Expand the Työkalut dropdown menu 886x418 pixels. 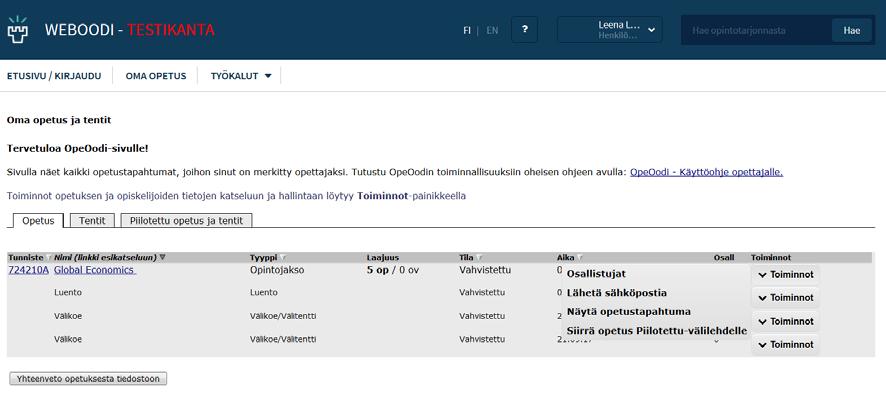(x=241, y=76)
